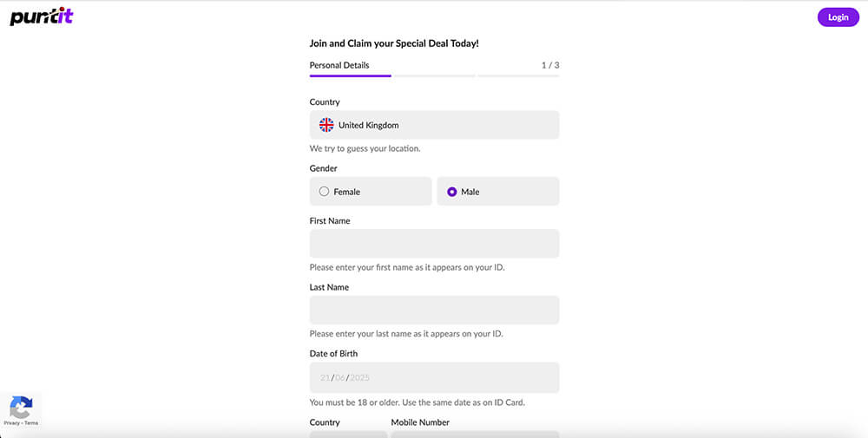Image resolution: width=868 pixels, height=438 pixels.
Task: Open the Country dropdown showing United Kingdom
Action: point(434,125)
